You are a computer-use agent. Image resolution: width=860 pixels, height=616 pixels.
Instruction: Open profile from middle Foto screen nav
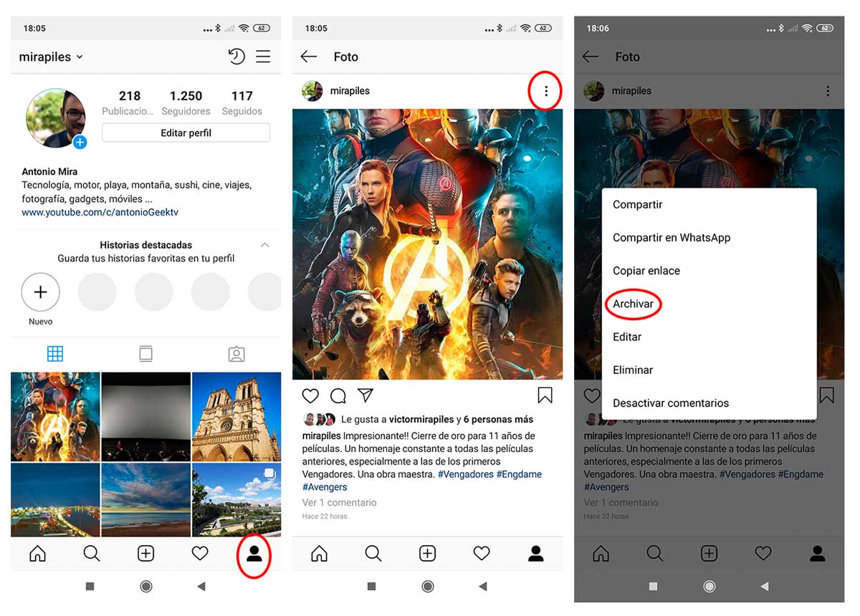[535, 553]
